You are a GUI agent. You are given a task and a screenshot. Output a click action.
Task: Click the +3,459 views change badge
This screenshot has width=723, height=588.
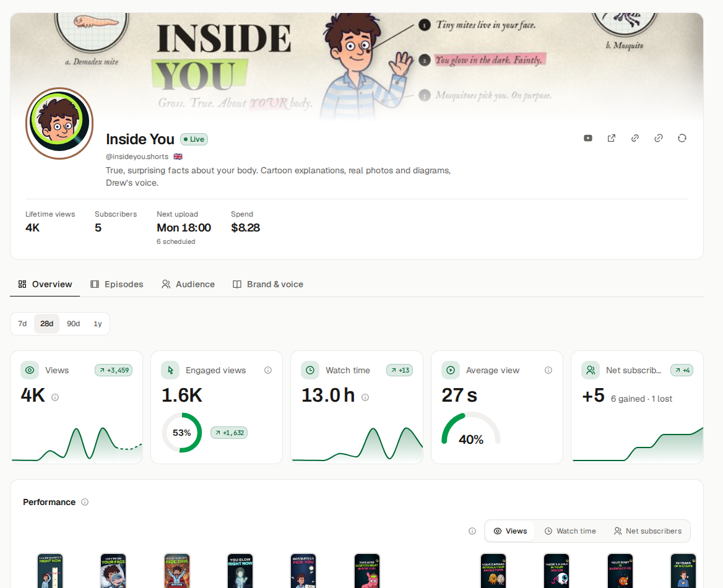[114, 370]
